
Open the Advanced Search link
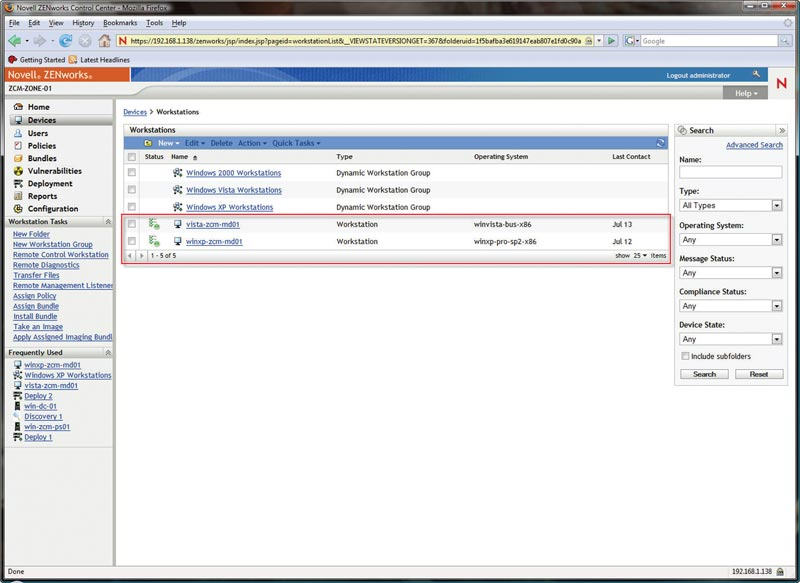click(754, 145)
